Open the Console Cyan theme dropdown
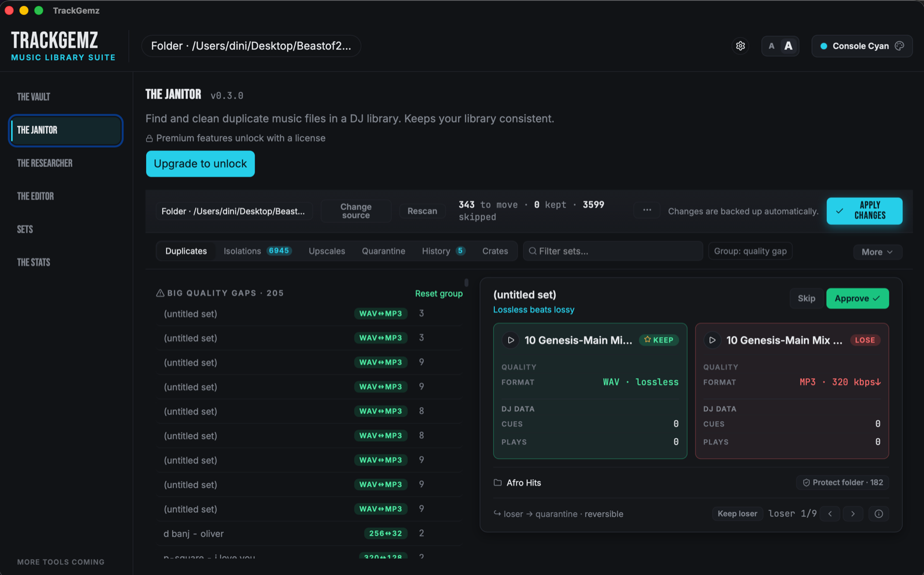The height and width of the screenshot is (575, 924). pyautogui.click(x=862, y=46)
